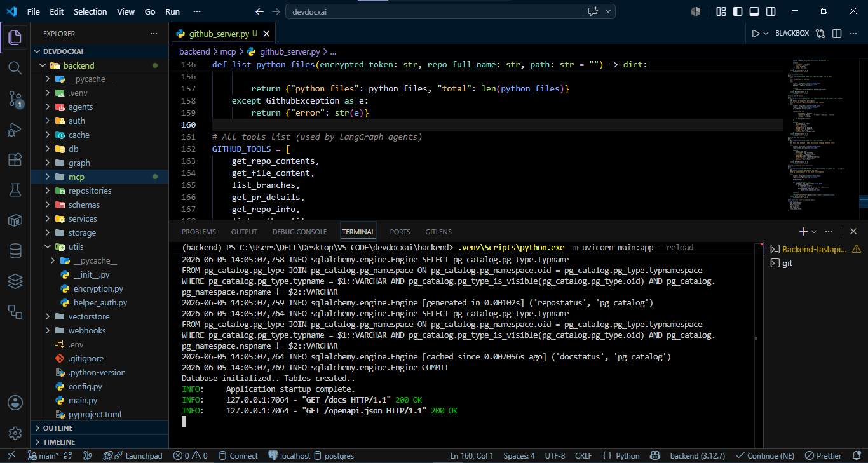Switch to the OUTPUT panel tab

[x=244, y=232]
